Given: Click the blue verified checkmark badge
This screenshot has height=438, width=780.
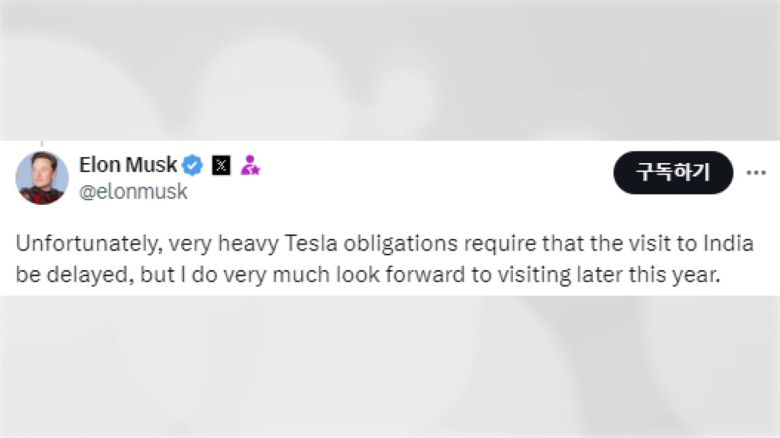Looking at the screenshot, I should pyautogui.click(x=193, y=165).
